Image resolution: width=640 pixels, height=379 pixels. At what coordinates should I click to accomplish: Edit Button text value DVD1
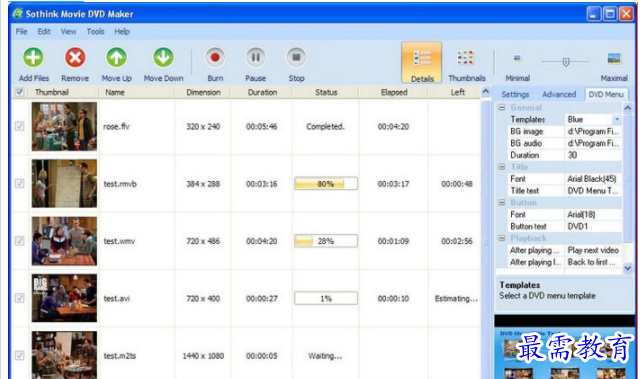(593, 226)
